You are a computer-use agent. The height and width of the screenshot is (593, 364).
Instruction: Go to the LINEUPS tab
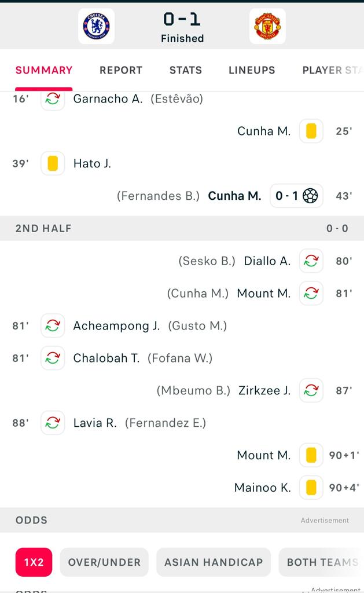click(x=252, y=70)
